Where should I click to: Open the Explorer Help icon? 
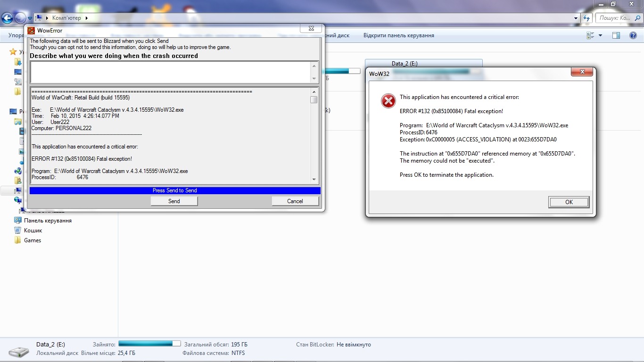(x=633, y=35)
